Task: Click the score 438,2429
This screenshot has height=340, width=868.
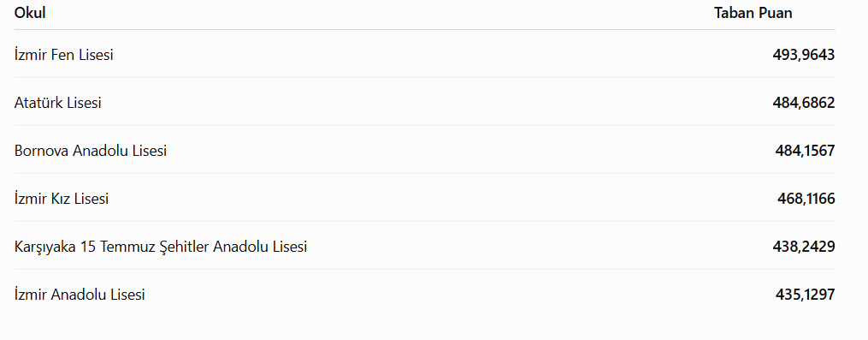Action: coord(803,247)
